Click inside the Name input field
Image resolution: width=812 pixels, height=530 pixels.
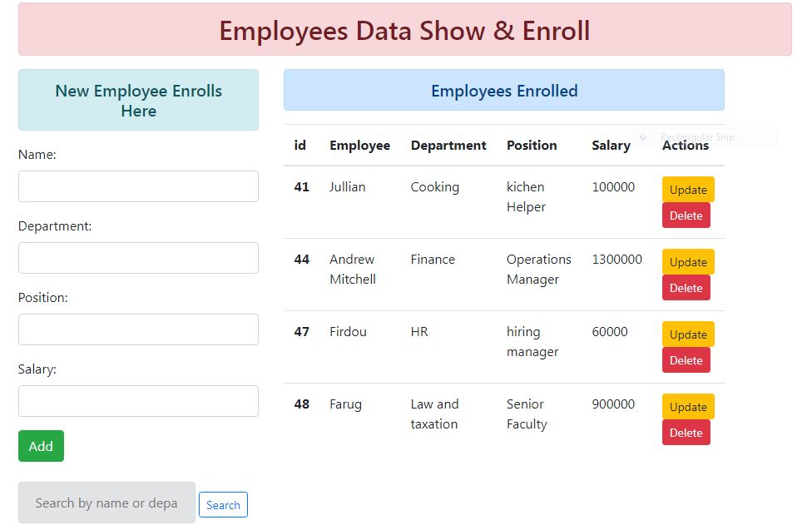(x=137, y=186)
